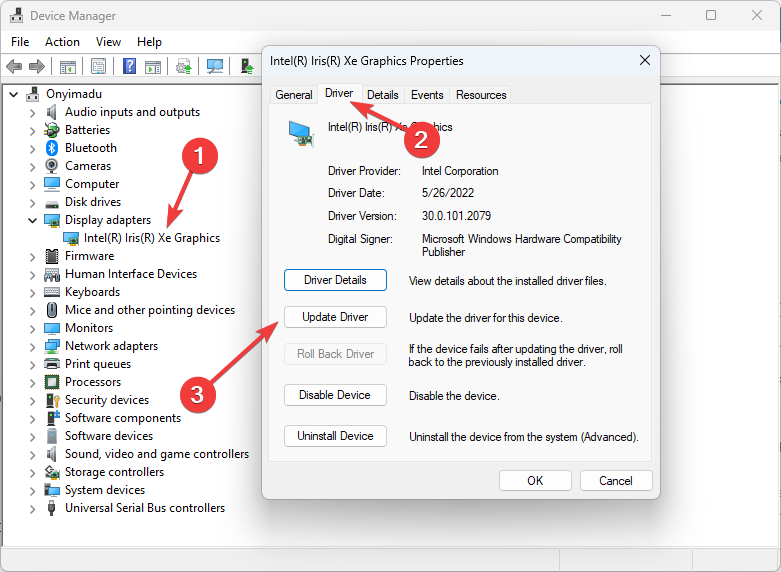Viewport: 781px width, 572px height.
Task: Select the Cameras webcam icon
Action: point(51,166)
